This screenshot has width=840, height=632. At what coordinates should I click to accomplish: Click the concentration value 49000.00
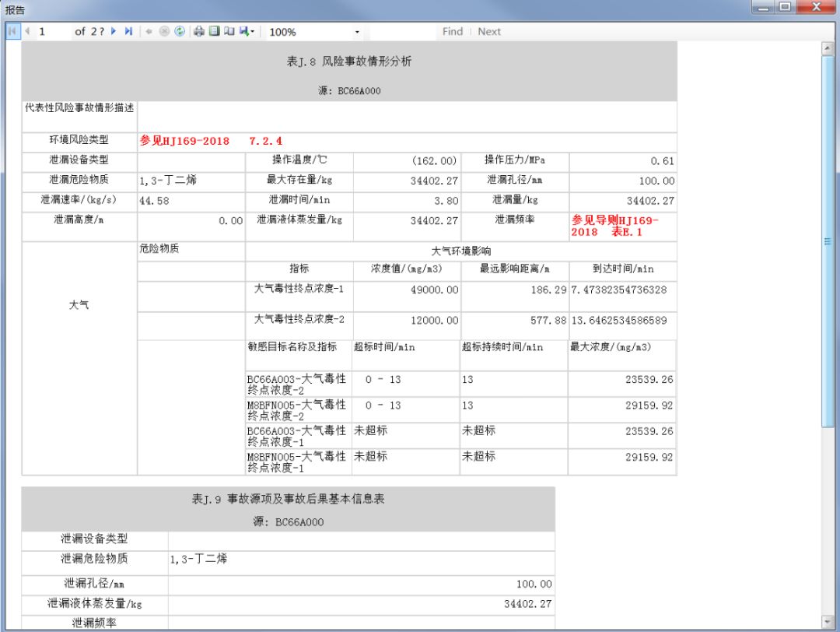click(x=435, y=290)
